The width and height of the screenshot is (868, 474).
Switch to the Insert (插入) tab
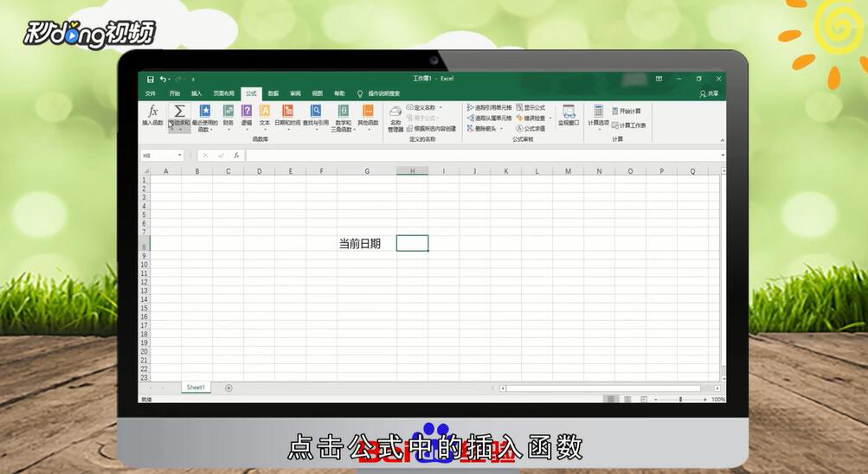click(x=196, y=93)
